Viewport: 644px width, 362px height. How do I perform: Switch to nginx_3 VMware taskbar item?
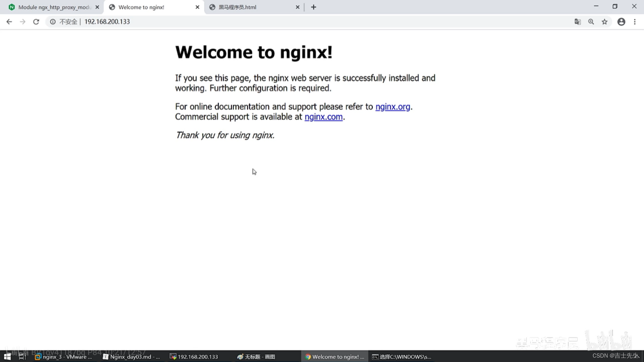tap(64, 357)
